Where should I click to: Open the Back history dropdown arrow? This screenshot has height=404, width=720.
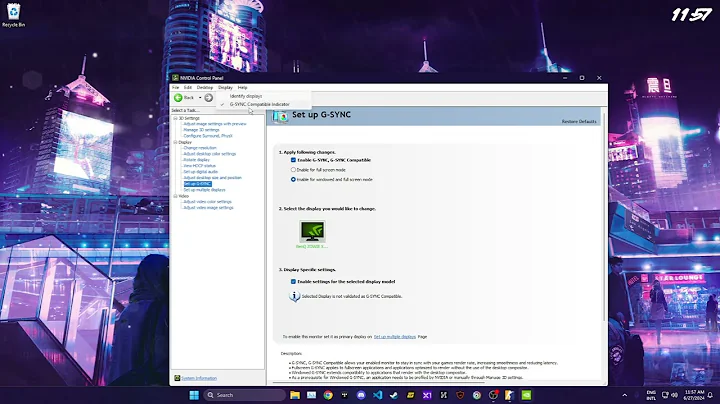200,98
